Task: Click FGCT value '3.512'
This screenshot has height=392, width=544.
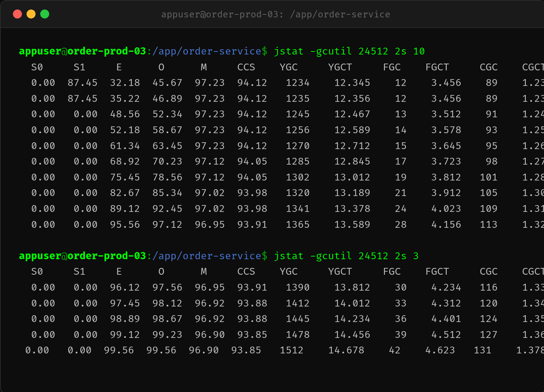Action: (446, 114)
